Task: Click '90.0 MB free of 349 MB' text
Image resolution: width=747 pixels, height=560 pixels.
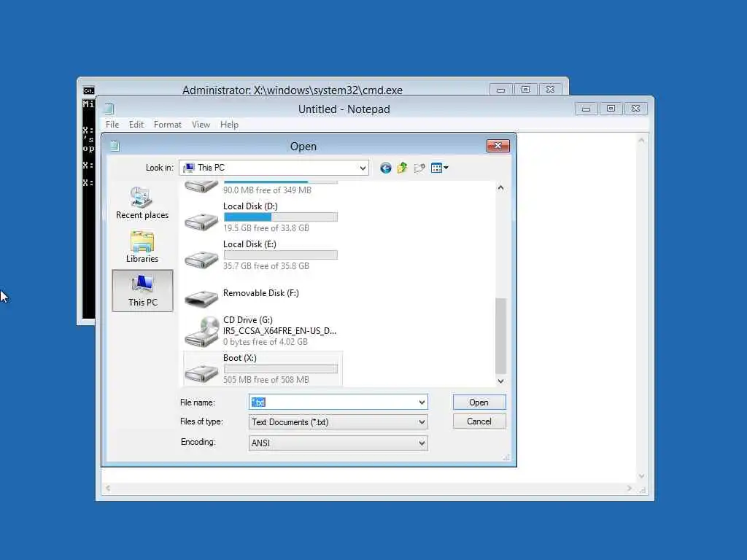Action: 267,190
